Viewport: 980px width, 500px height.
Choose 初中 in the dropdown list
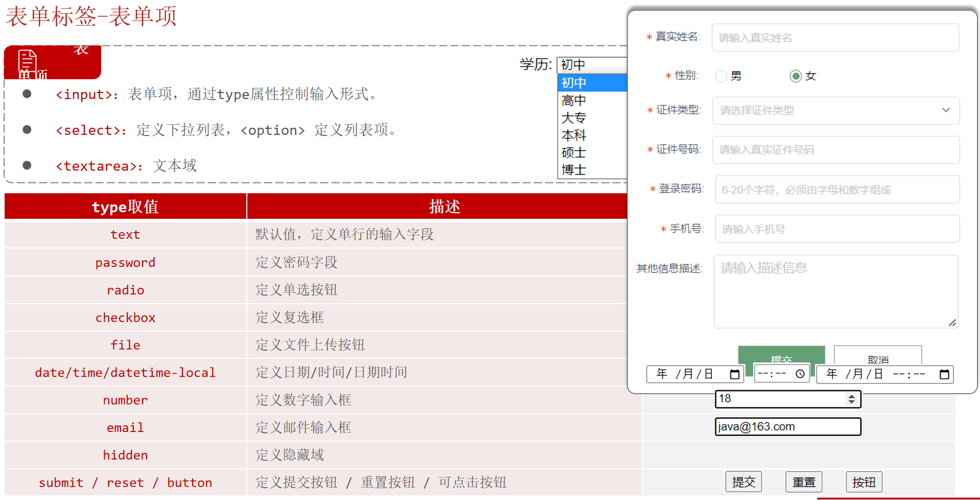pos(592,83)
